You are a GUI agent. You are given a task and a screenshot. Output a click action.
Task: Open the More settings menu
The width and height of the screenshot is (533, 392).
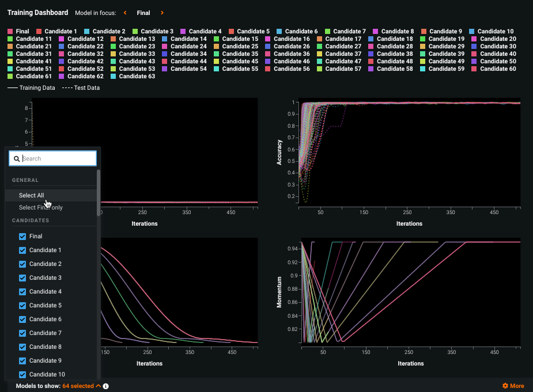tap(517, 386)
